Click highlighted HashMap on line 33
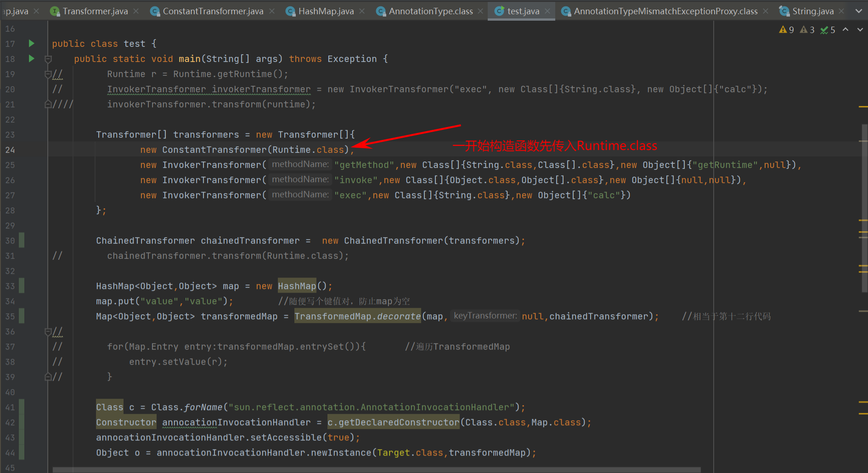 click(297, 286)
